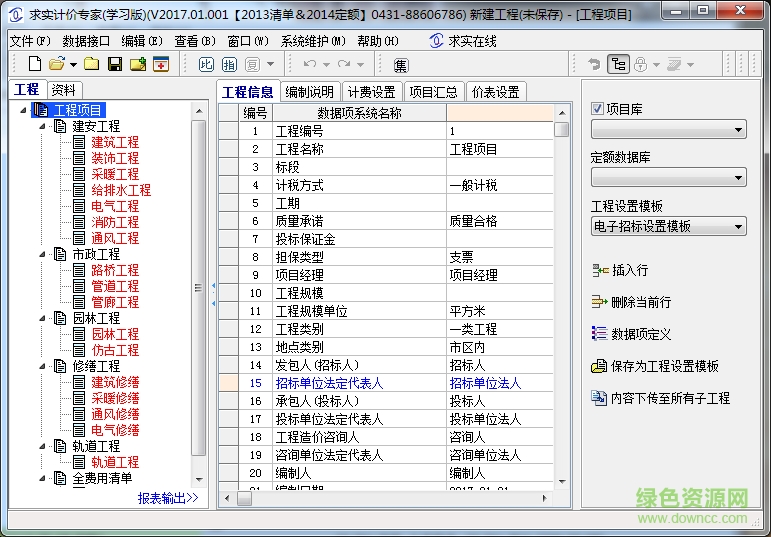The width and height of the screenshot is (771, 537).
Task: Click the 报表输出>> link
Action: pos(168,498)
